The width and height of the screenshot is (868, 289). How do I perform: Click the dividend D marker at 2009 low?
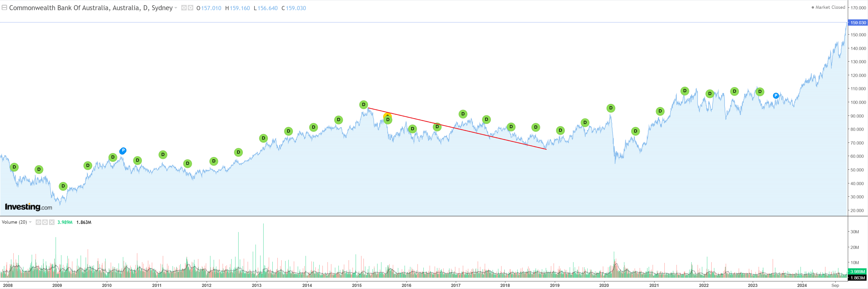tap(63, 186)
